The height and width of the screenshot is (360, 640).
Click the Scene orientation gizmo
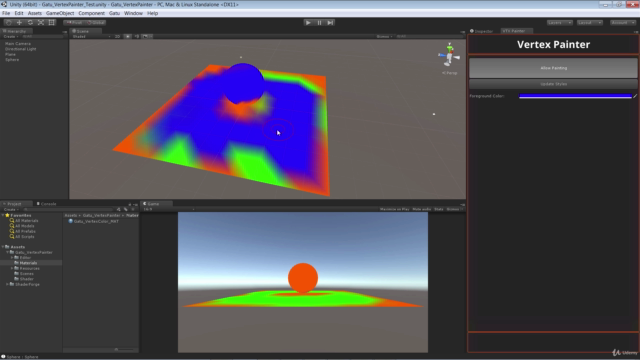[x=449, y=55]
